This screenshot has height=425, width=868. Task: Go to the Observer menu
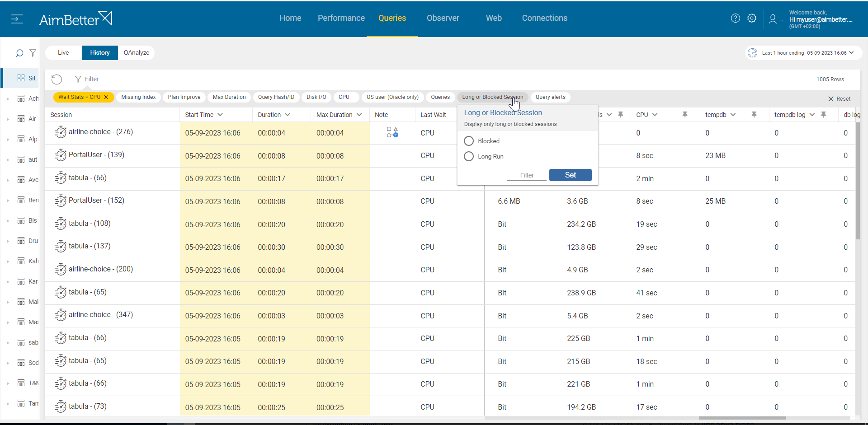443,18
